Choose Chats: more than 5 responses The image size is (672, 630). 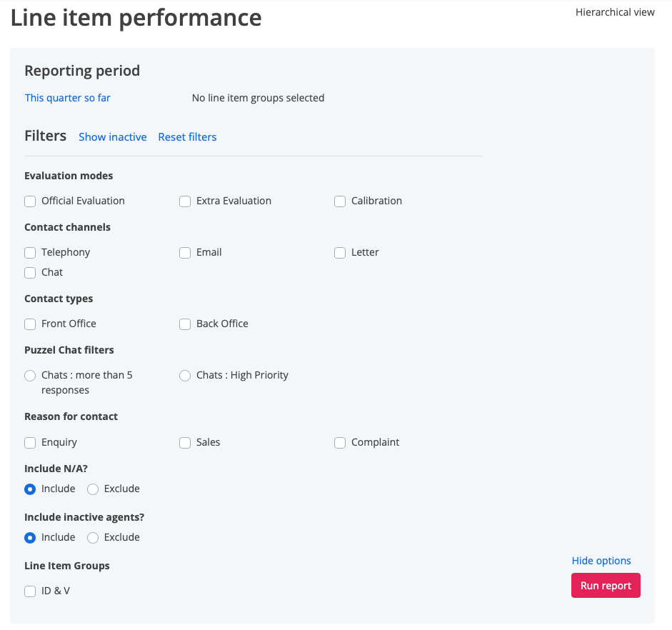pyautogui.click(x=30, y=376)
